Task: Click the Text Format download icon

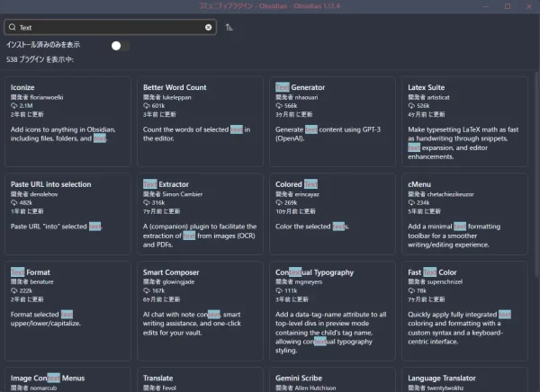Action: [13, 290]
